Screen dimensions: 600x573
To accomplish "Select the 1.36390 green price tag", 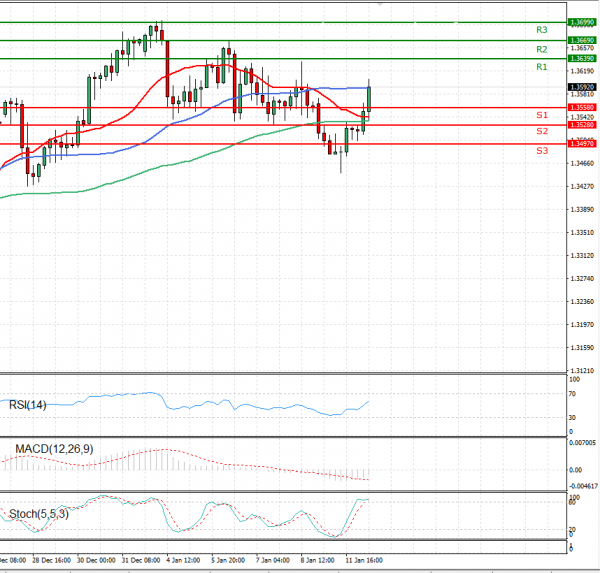I will click(x=581, y=59).
